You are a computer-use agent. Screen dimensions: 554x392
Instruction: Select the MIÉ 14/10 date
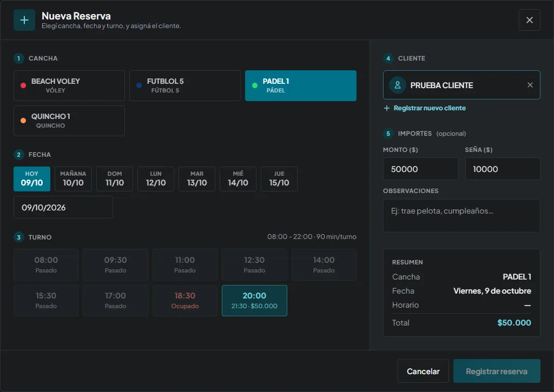[x=238, y=179]
